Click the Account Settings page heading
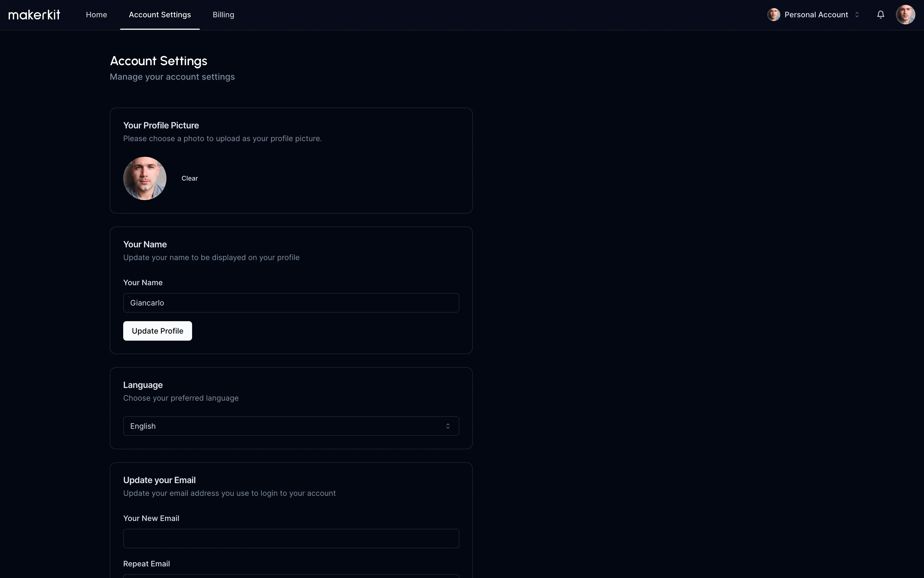The image size is (924, 578). 159,61
